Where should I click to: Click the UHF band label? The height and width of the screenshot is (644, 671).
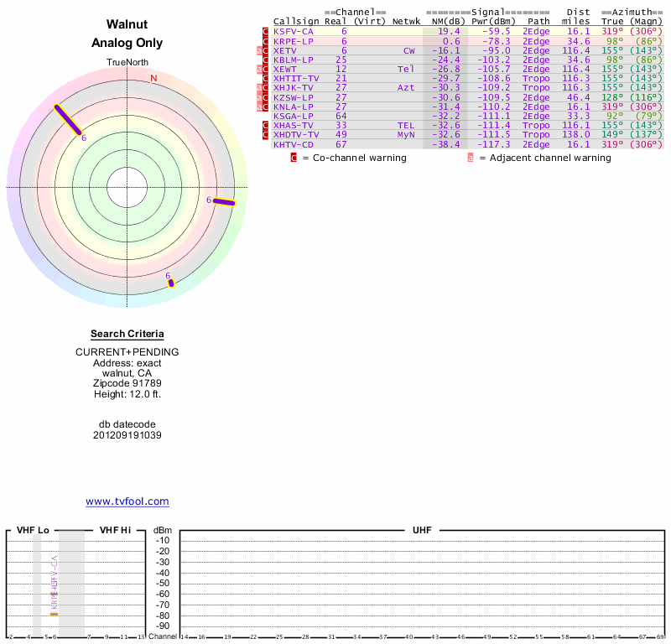(x=422, y=530)
